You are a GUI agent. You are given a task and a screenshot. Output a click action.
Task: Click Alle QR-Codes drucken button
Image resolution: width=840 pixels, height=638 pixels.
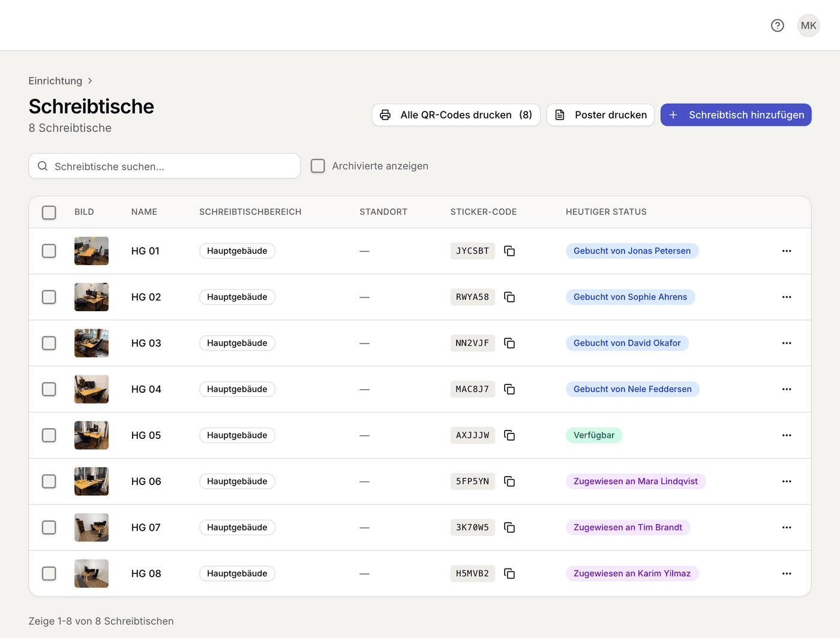[x=456, y=115]
